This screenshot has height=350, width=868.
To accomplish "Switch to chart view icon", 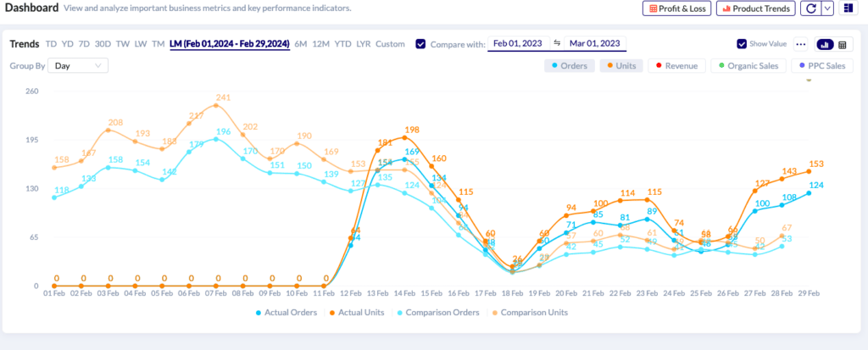I will click(824, 44).
